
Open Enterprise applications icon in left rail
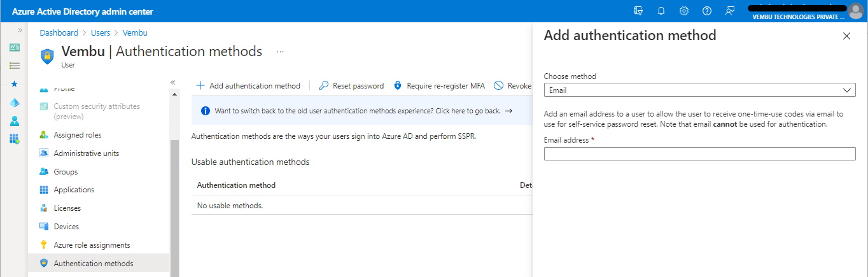15,139
